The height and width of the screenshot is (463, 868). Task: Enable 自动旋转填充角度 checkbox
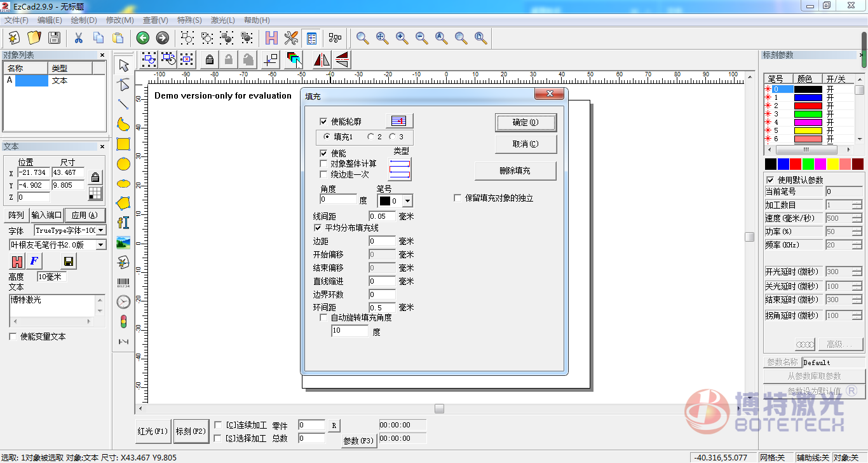tap(323, 317)
